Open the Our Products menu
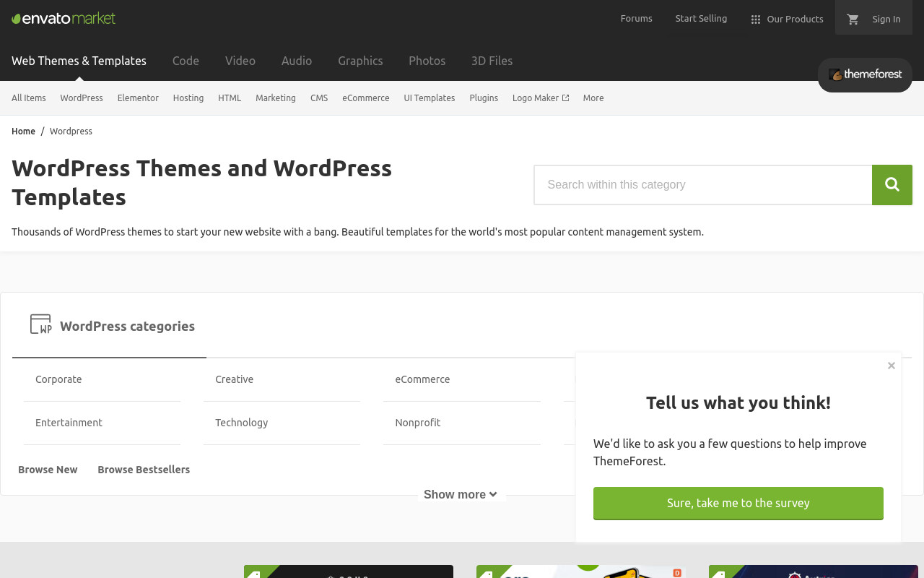This screenshot has width=924, height=578. tap(787, 19)
